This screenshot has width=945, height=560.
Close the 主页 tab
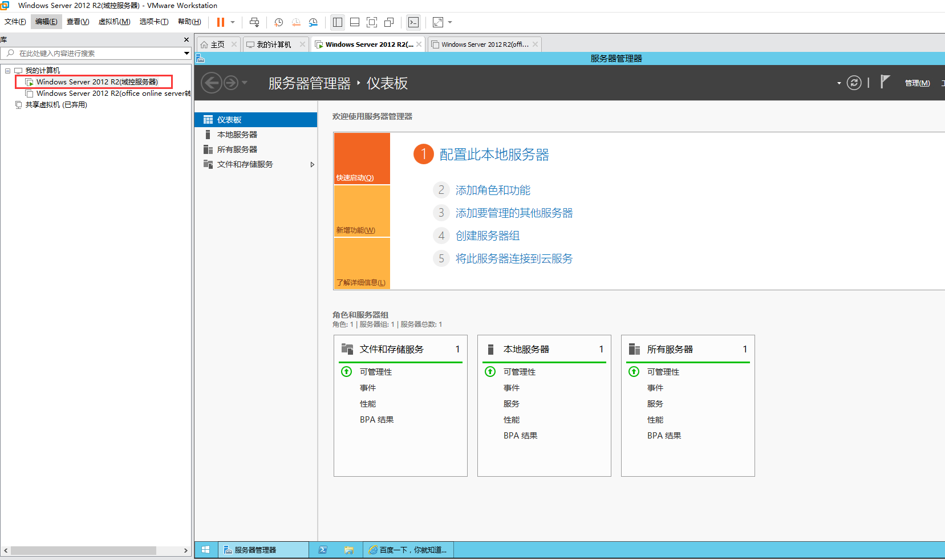(234, 44)
